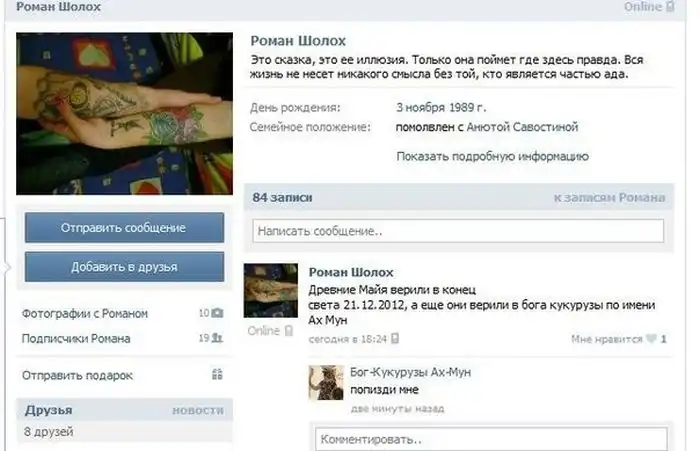This screenshot has height=451, width=700.
Task: Click the mobile Online icon in header
Action: [670, 6]
